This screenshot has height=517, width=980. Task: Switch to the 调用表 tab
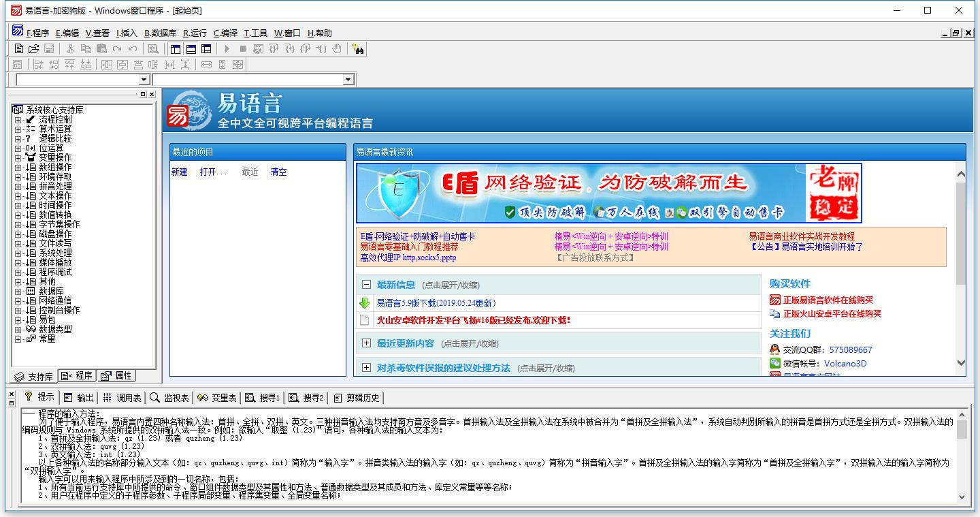tap(122, 397)
